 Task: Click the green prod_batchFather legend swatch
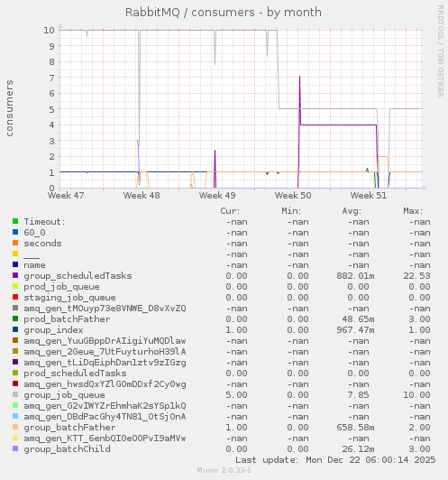(x=15, y=318)
